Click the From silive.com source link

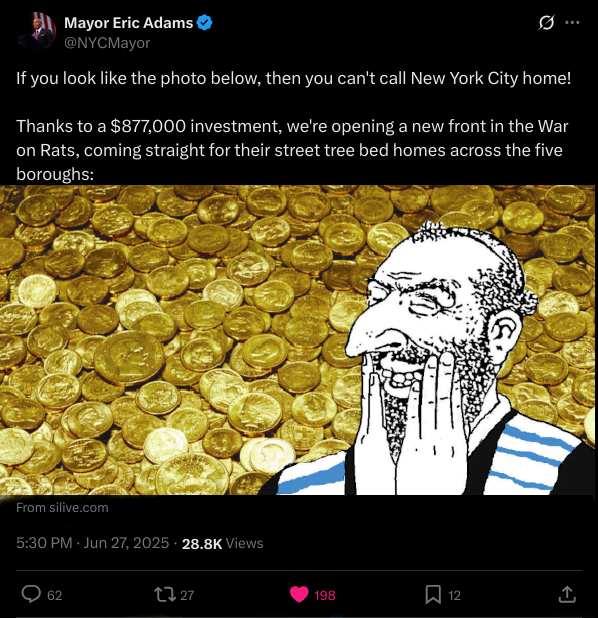62,508
